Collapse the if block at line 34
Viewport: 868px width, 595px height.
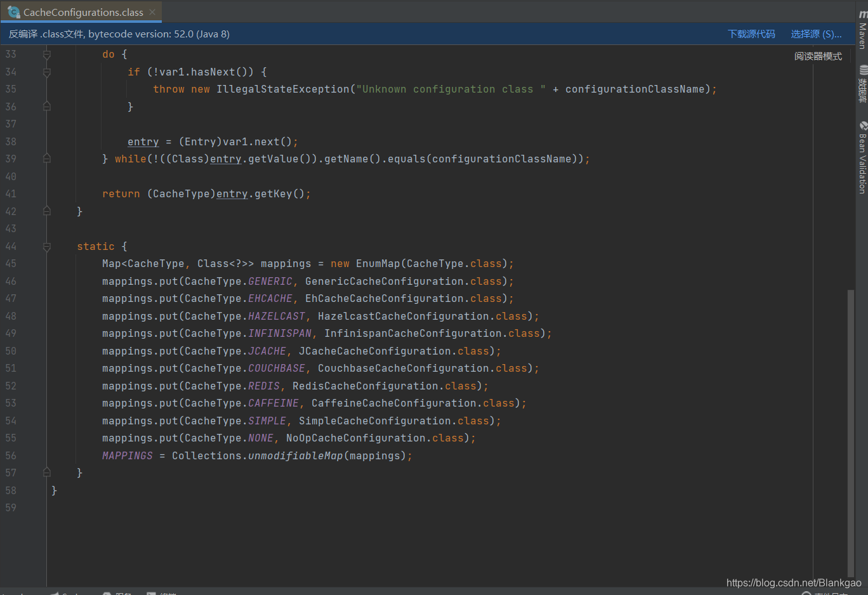[x=46, y=72]
